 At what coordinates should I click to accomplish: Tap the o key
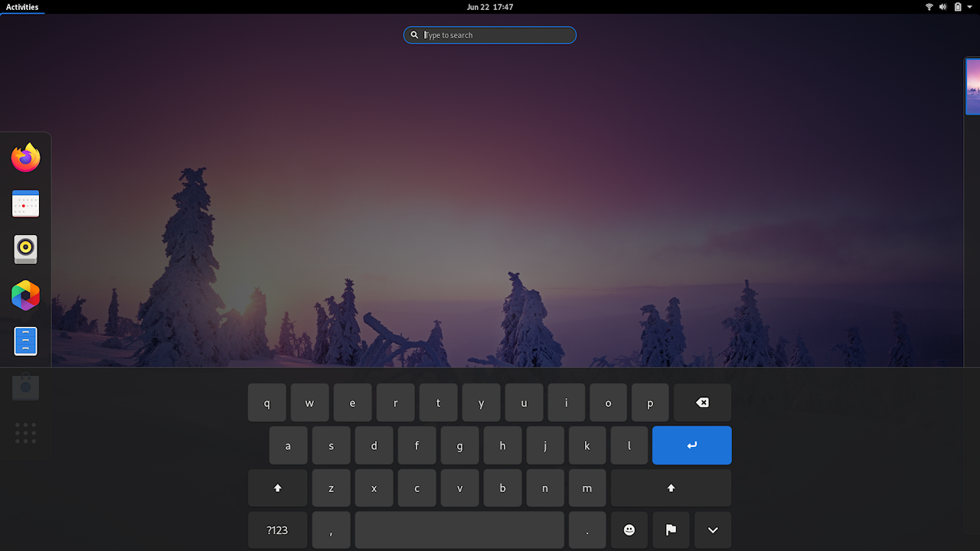coord(608,403)
